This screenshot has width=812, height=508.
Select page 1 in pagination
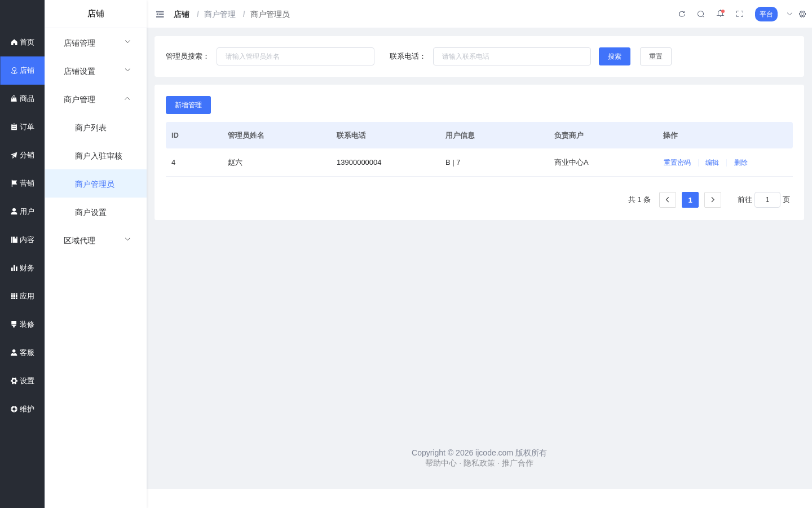690,200
